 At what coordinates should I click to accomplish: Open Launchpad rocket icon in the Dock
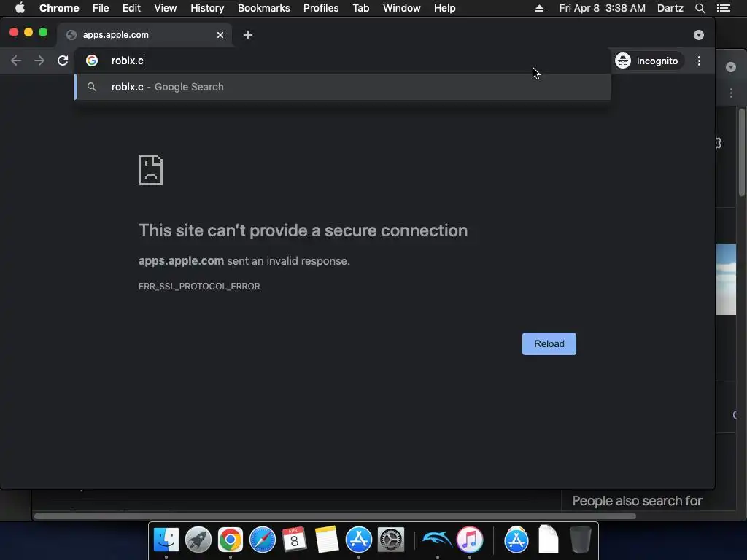coord(198,540)
